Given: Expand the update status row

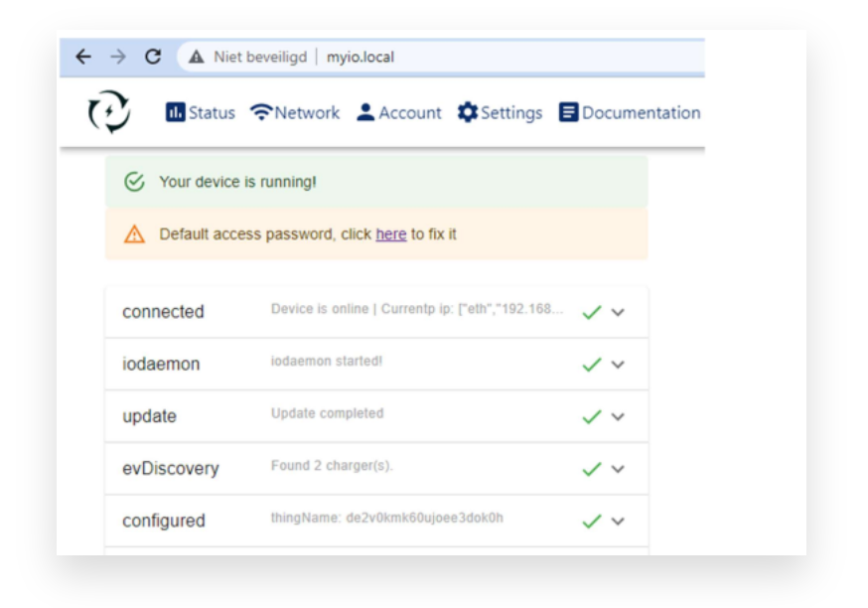Looking at the screenshot, I should pos(618,416).
